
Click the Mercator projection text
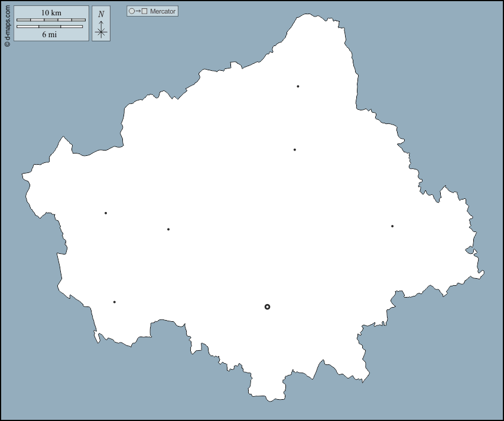pos(163,11)
